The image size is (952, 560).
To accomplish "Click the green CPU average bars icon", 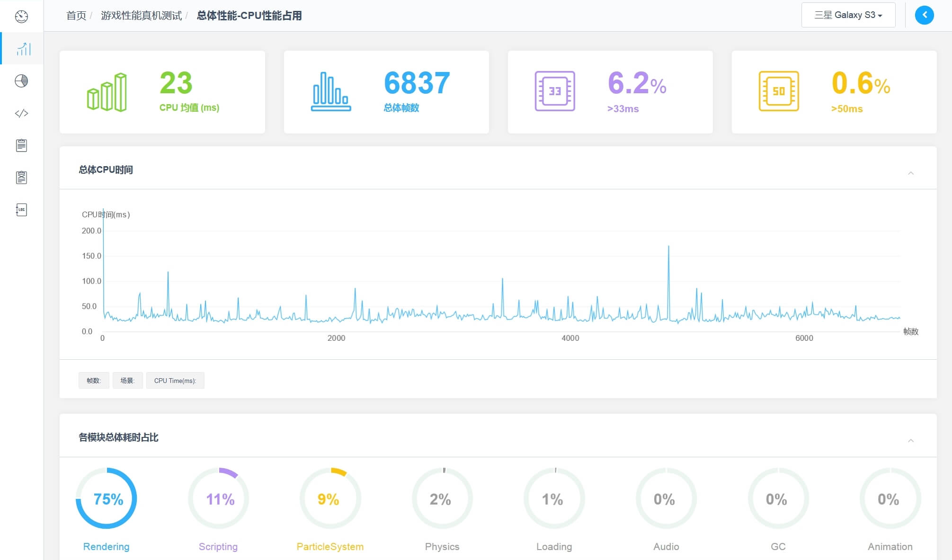I will 107,92.
